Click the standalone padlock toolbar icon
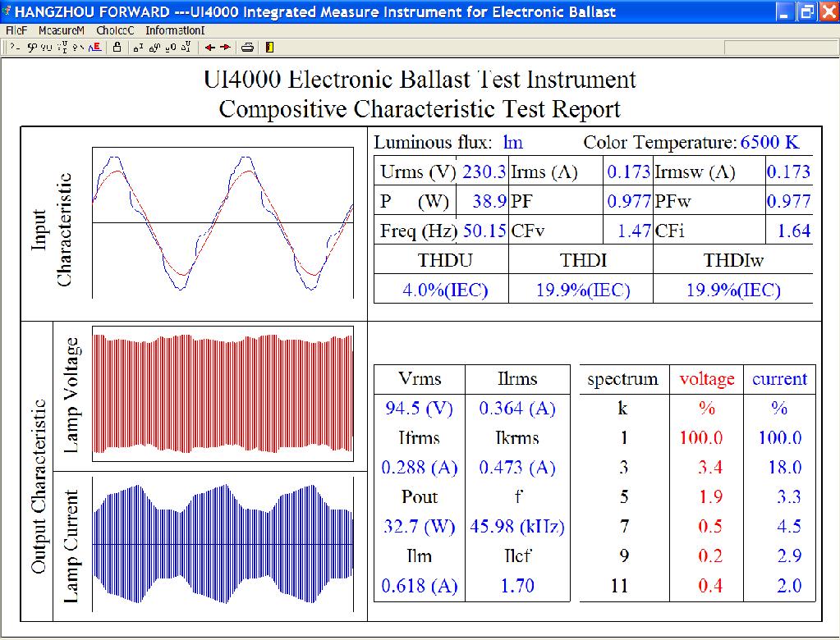Screen dimensions: 840x640 [117, 48]
